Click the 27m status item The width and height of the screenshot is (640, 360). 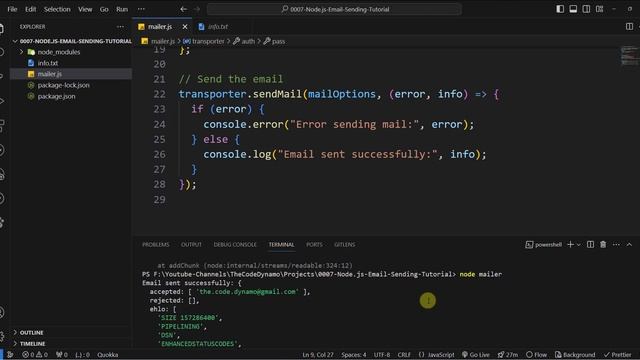(x=507, y=355)
